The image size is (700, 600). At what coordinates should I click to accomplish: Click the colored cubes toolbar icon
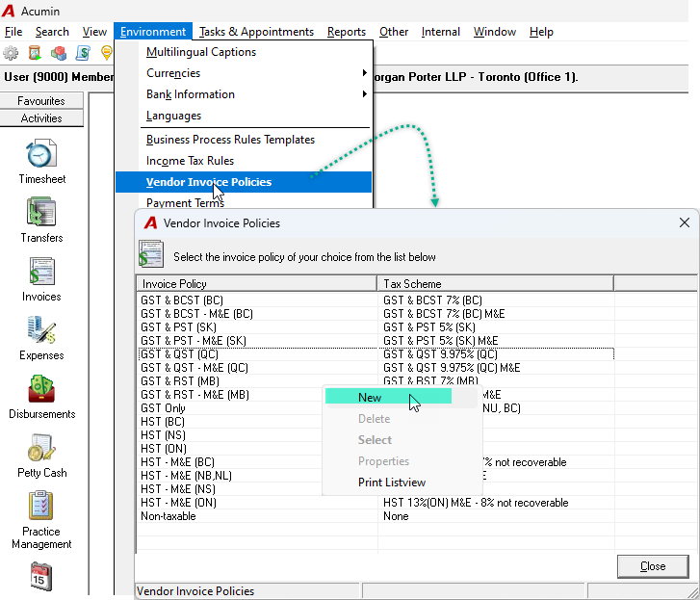click(x=59, y=53)
